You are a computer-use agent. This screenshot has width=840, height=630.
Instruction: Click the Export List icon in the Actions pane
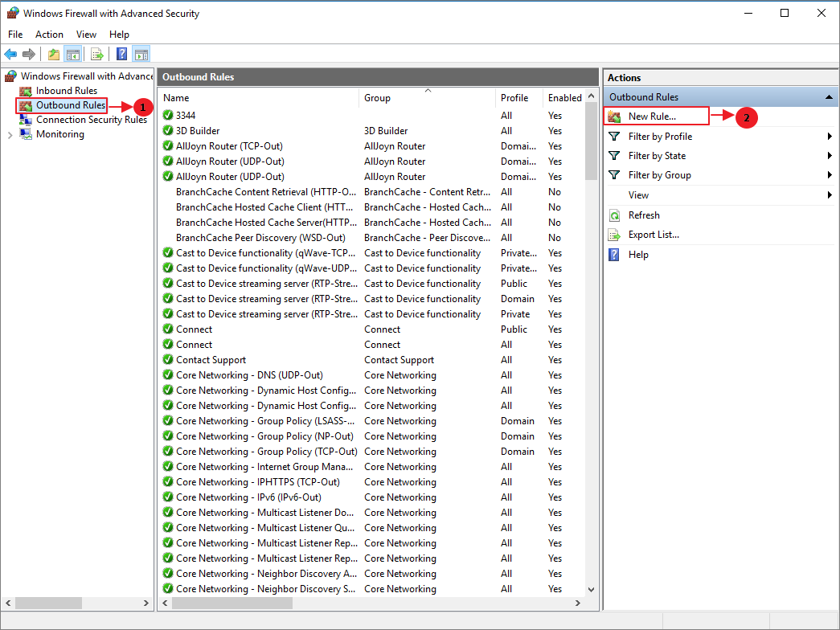614,235
